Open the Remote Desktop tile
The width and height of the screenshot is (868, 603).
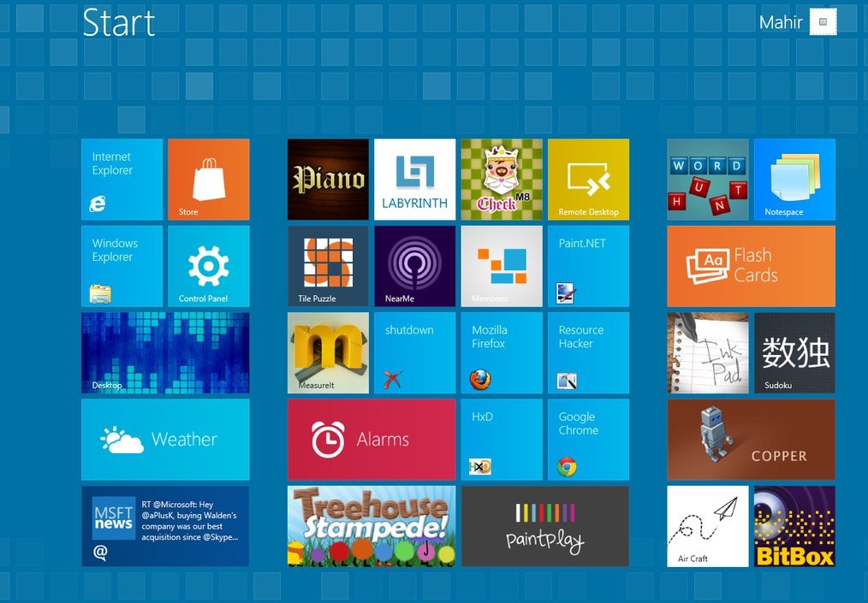pos(588,180)
